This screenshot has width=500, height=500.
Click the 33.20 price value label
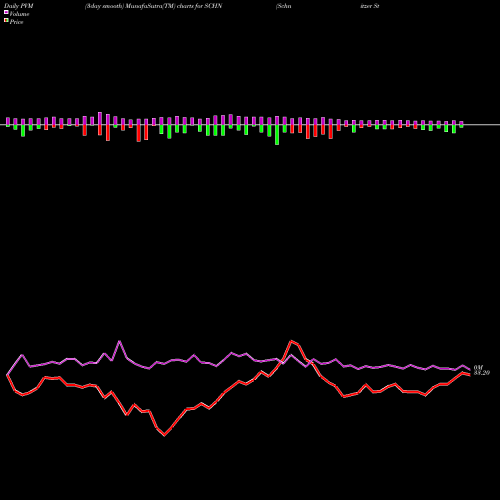click(x=482, y=373)
